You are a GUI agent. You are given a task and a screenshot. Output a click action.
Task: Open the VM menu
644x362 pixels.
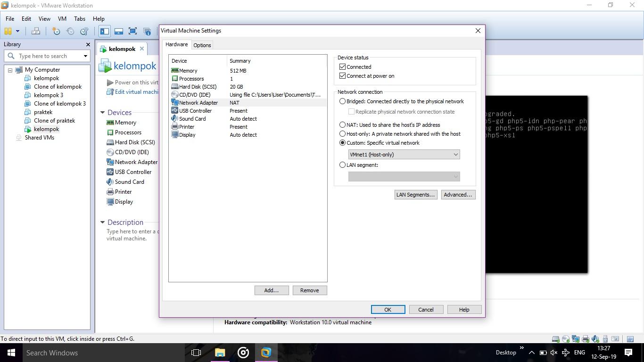[x=62, y=19]
